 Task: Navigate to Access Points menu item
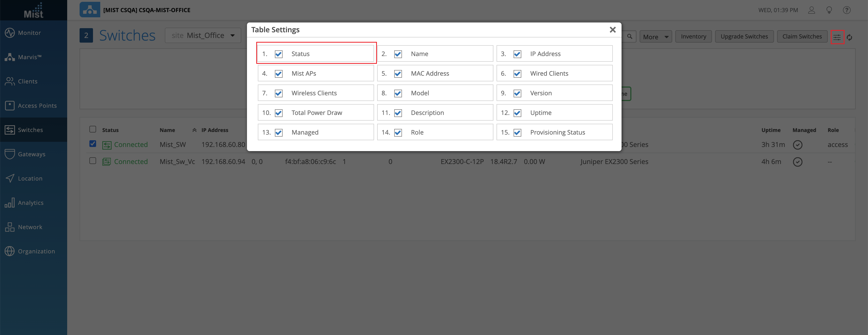click(37, 105)
